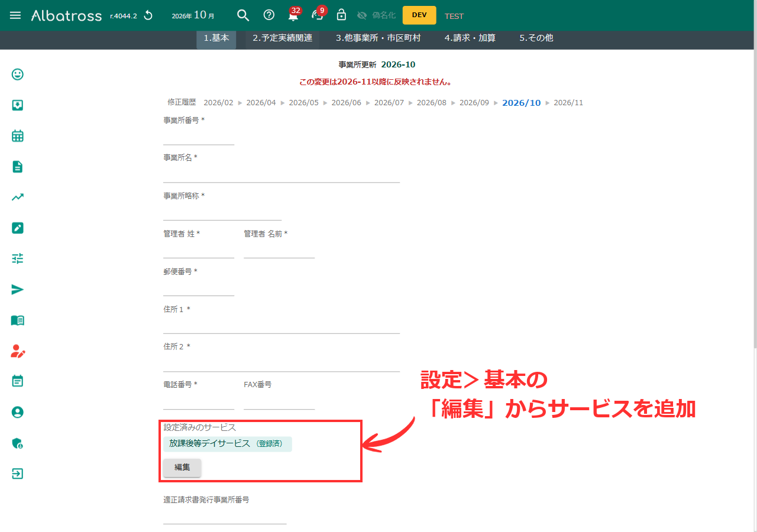The width and height of the screenshot is (757, 532).
Task: Click the 郵便番号 input field
Action: [x=199, y=288]
